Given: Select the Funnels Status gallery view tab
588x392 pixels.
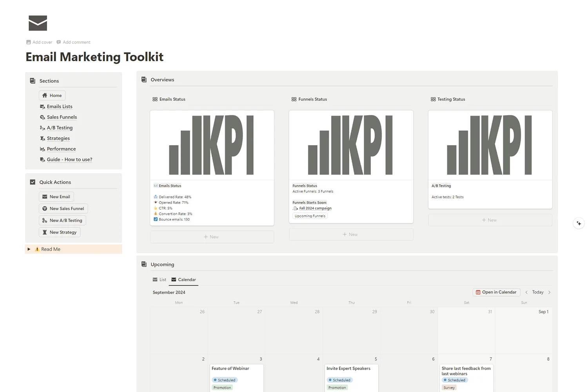Looking at the screenshot, I should point(309,99).
